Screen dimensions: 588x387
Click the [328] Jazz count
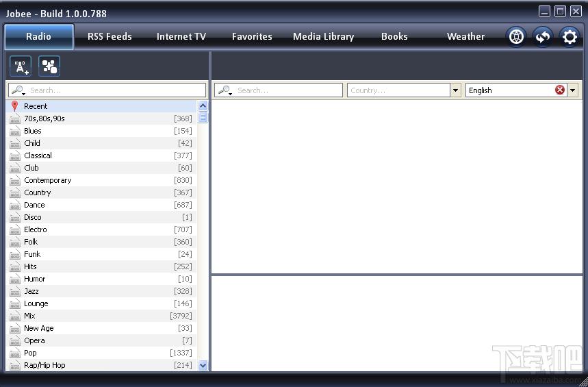click(x=183, y=291)
